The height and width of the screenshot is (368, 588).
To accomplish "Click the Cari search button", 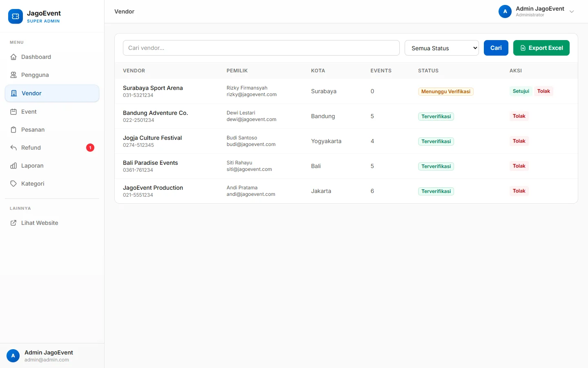I will (496, 48).
